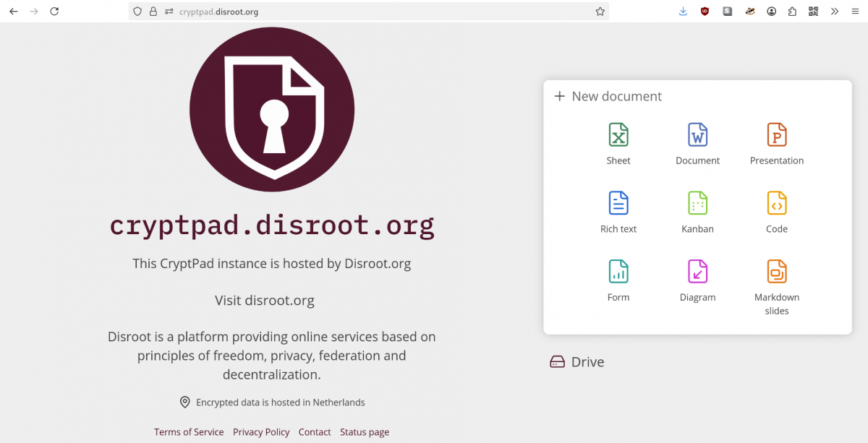Bookmark this page with the star
This screenshot has width=868, height=443.
[x=599, y=11]
